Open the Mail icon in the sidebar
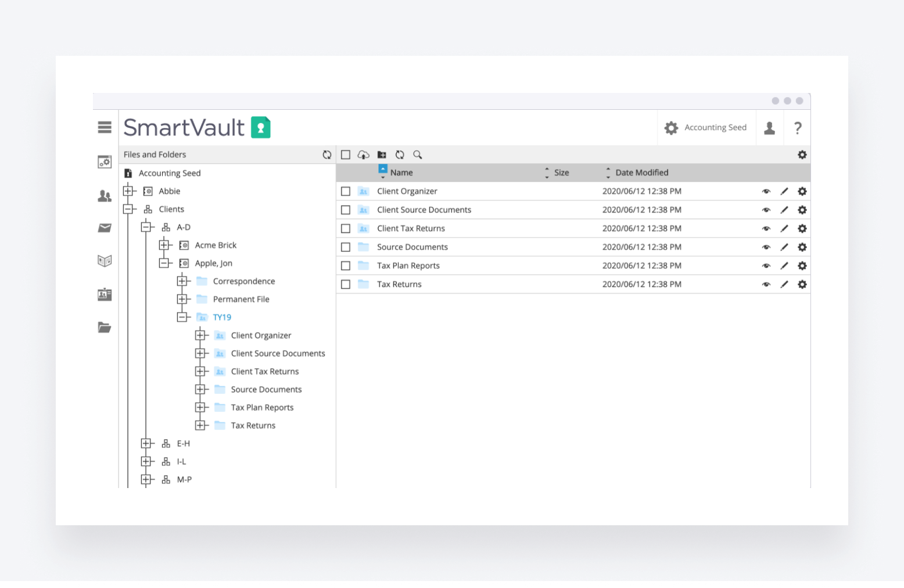The width and height of the screenshot is (904, 588). (x=105, y=228)
